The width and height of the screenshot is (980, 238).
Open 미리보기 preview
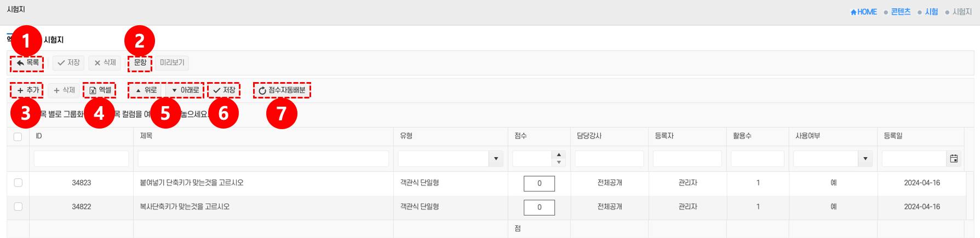point(172,63)
